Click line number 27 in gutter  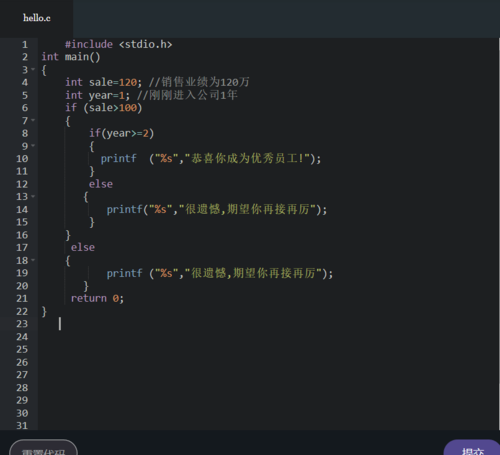pyautogui.click(x=22, y=375)
